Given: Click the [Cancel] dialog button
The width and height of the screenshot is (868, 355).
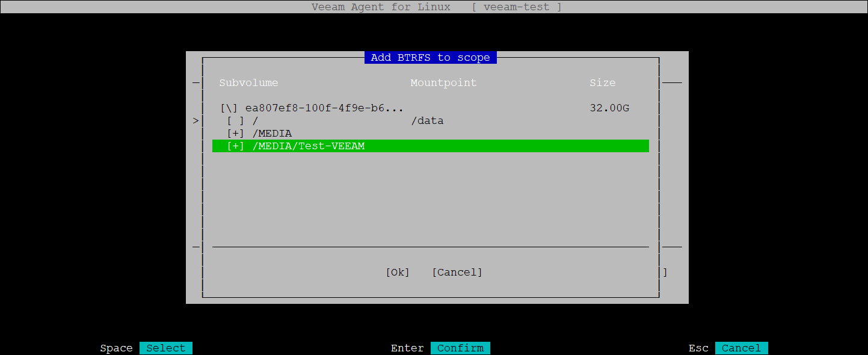Looking at the screenshot, I should click(457, 273).
